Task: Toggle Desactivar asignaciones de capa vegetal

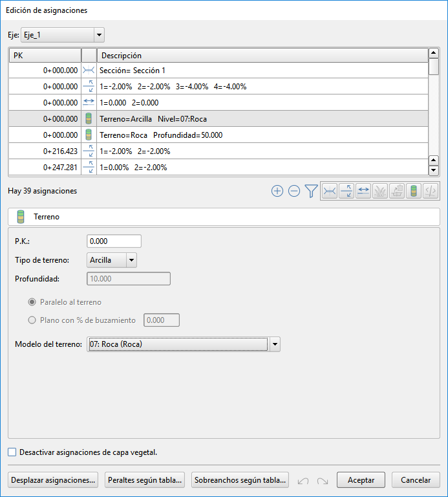Action: tap(12, 452)
